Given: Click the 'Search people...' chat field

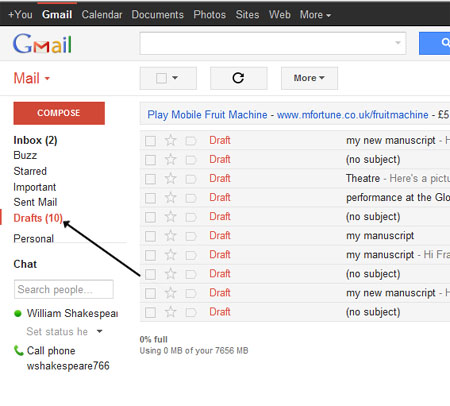Looking at the screenshot, I should (64, 289).
